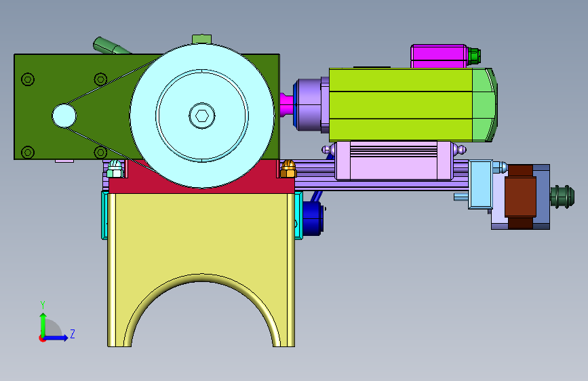The height and width of the screenshot is (381, 588).
Task: Select cyan bracket on stand's right side
Action: click(298, 216)
